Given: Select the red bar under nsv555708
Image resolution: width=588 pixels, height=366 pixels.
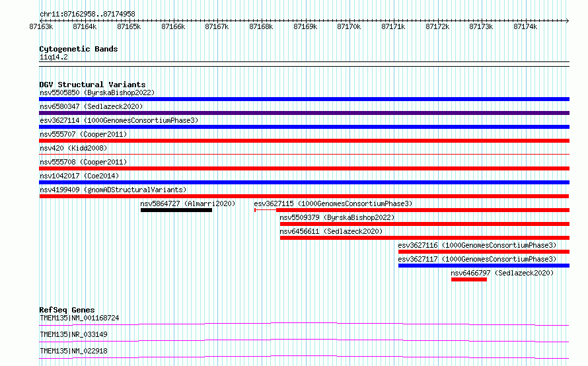Looking at the screenshot, I should pyautogui.click(x=304, y=168).
